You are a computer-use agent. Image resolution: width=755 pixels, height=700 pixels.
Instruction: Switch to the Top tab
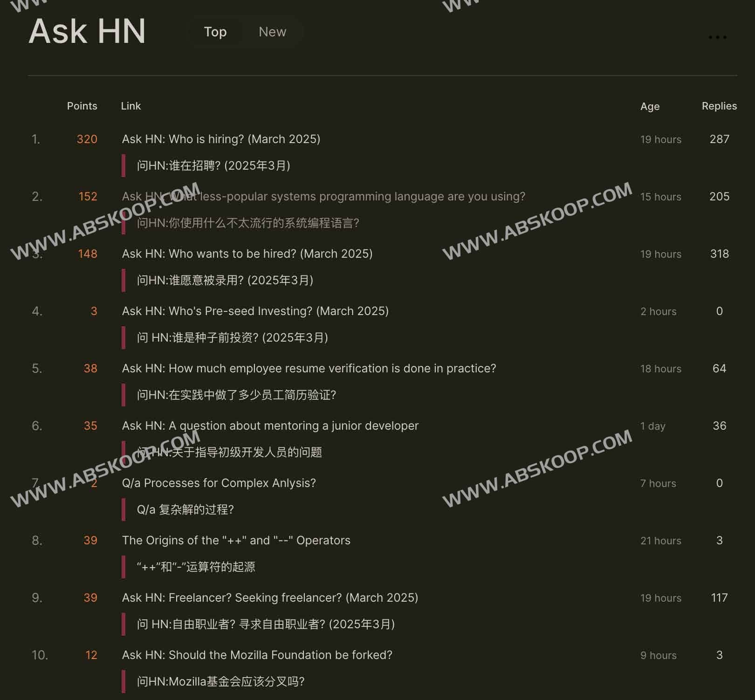click(x=215, y=32)
